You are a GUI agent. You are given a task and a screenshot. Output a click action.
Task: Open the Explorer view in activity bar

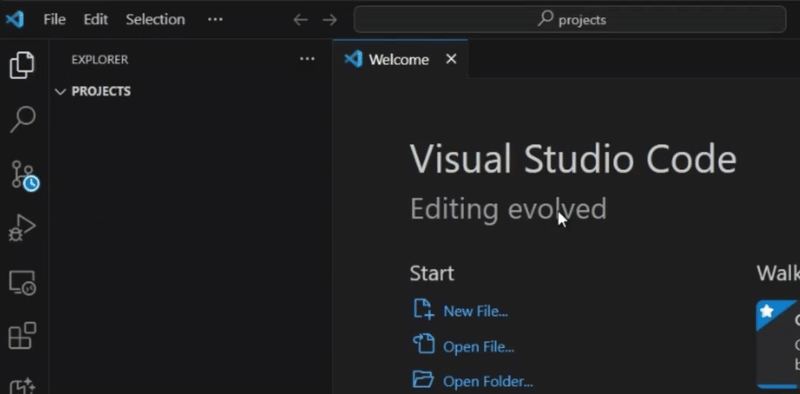coord(22,65)
